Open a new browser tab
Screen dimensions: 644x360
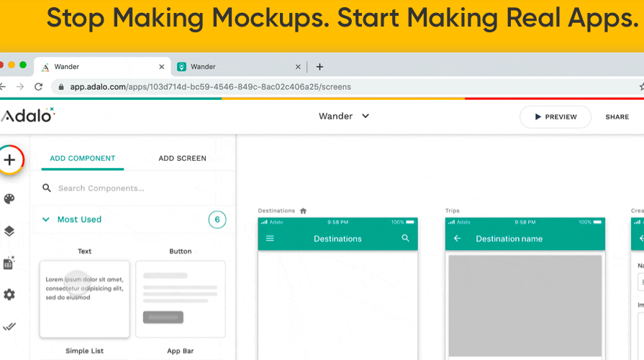(319, 66)
